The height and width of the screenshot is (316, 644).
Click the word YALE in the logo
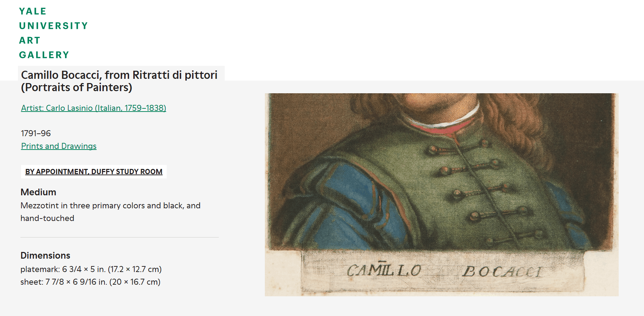pos(33,11)
